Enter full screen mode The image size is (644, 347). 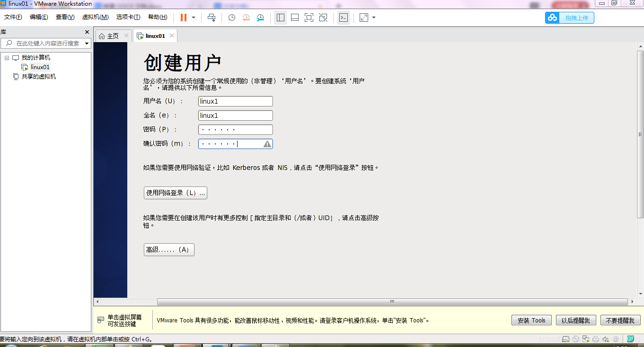click(x=309, y=17)
